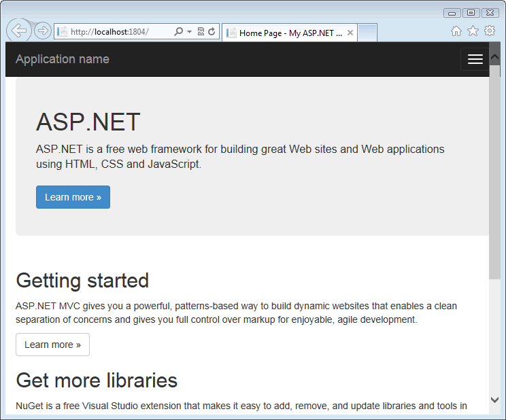Screen dimensions: 506x420
Task: Maximize the browser window
Action: pyautogui.click(x=471, y=13)
